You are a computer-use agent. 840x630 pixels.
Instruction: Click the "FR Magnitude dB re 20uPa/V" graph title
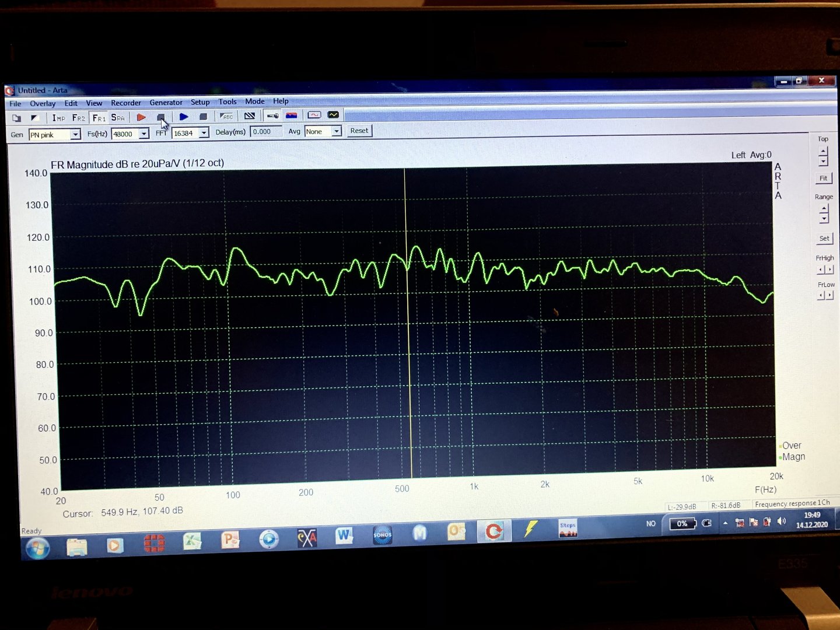click(137, 164)
